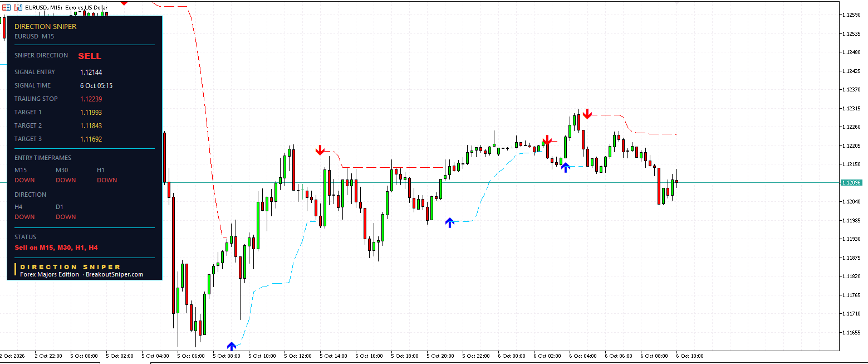Click the 'Forex Majors Edition' footer text

coord(50,274)
